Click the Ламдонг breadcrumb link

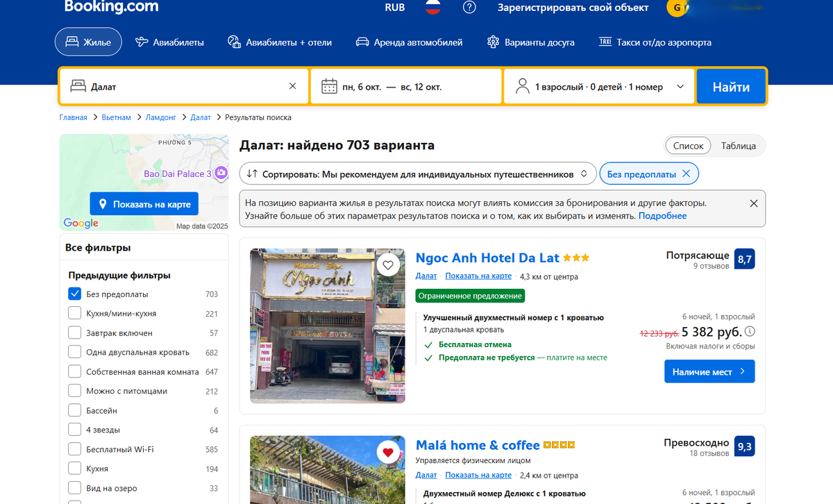[x=161, y=117]
